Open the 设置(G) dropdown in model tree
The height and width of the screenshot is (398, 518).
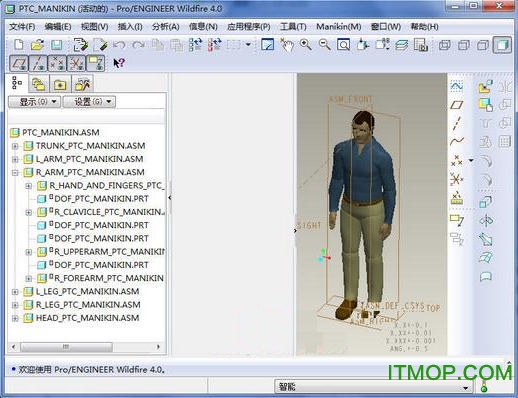[x=89, y=102]
